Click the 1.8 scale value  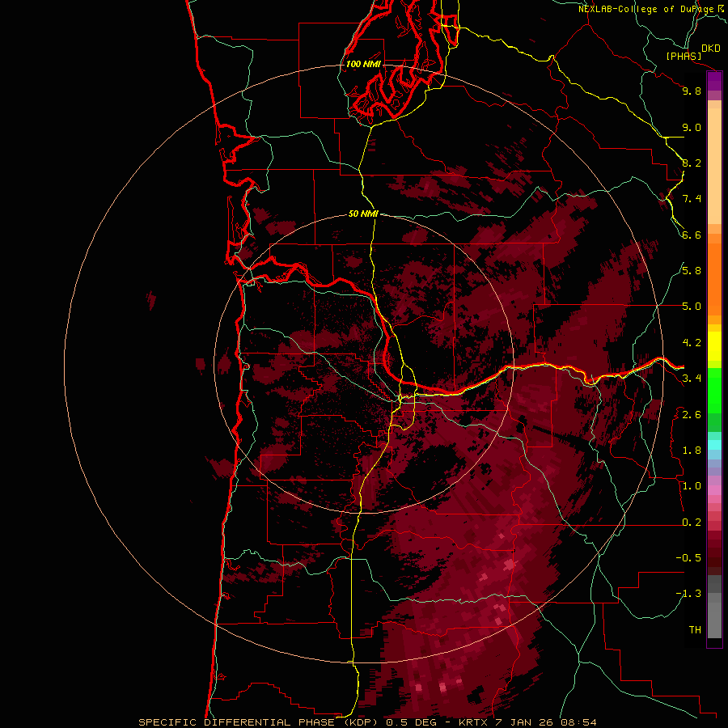(692, 451)
